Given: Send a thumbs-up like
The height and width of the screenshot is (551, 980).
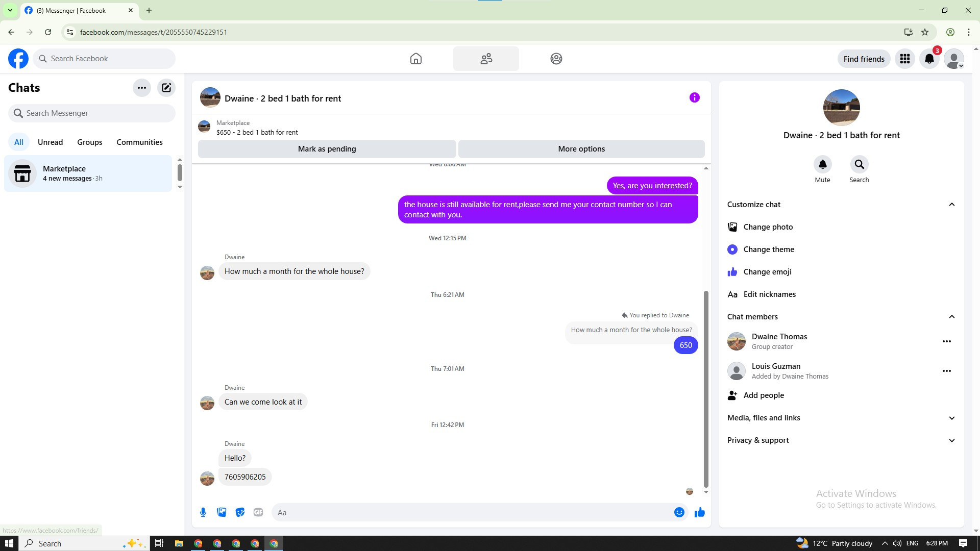Looking at the screenshot, I should tap(700, 512).
